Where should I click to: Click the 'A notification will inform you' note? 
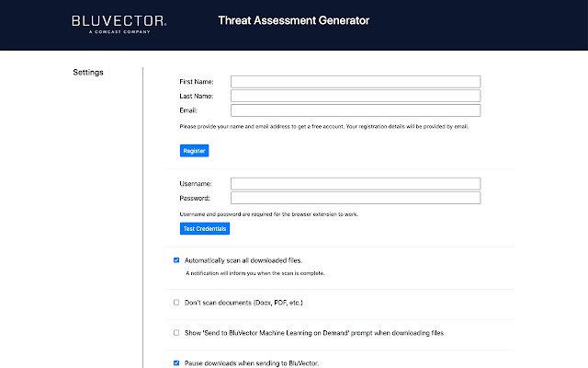pos(255,273)
